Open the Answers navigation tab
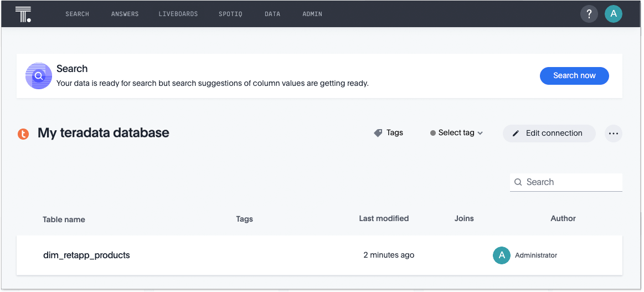 tap(125, 14)
